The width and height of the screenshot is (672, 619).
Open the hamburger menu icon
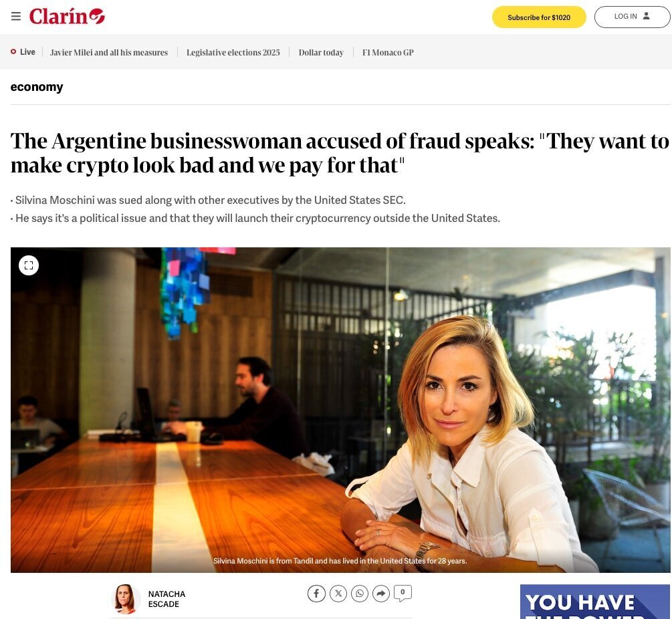[16, 16]
